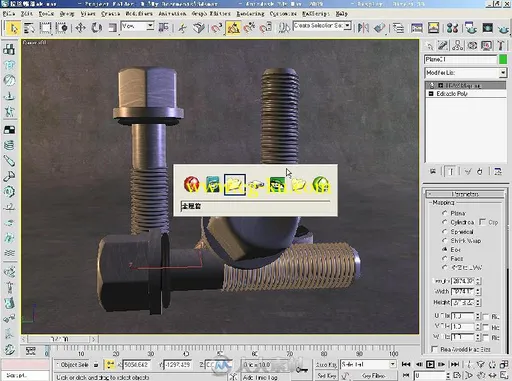Enable the Real-World Map Size checkbox

tap(434, 349)
